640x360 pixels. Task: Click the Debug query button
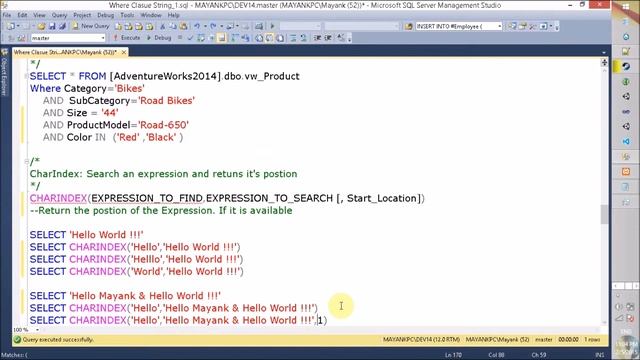[x=159, y=38]
